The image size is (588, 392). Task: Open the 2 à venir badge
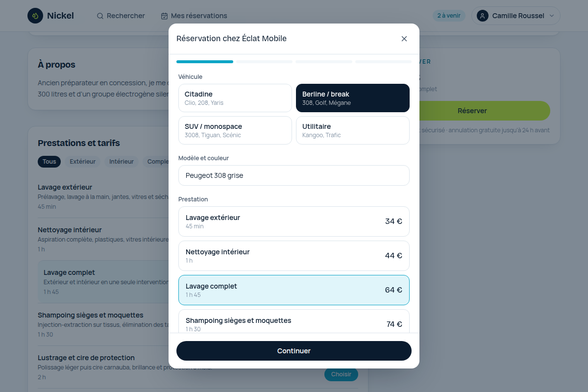[449, 16]
